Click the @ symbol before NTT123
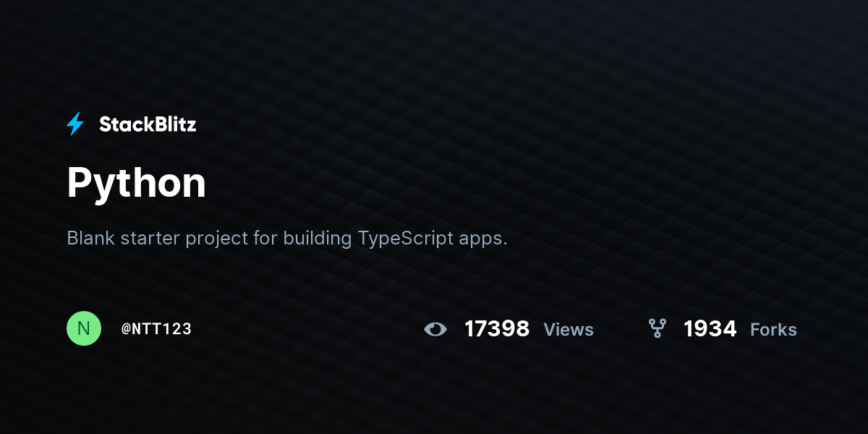 (126, 329)
